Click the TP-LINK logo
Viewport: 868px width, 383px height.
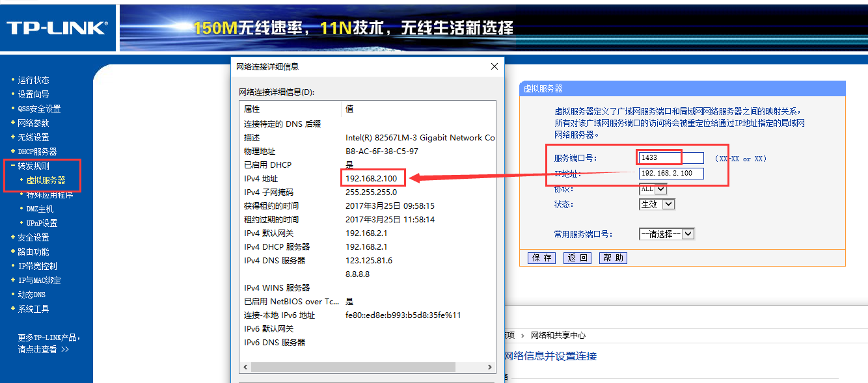pyautogui.click(x=56, y=27)
